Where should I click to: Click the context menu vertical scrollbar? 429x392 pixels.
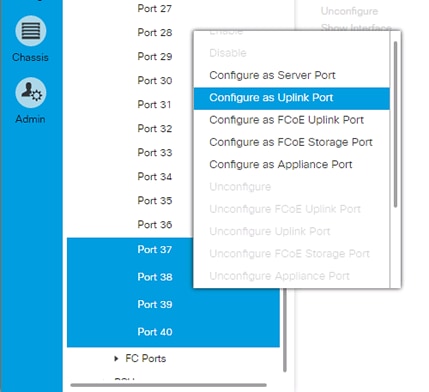pyautogui.click(x=395, y=124)
